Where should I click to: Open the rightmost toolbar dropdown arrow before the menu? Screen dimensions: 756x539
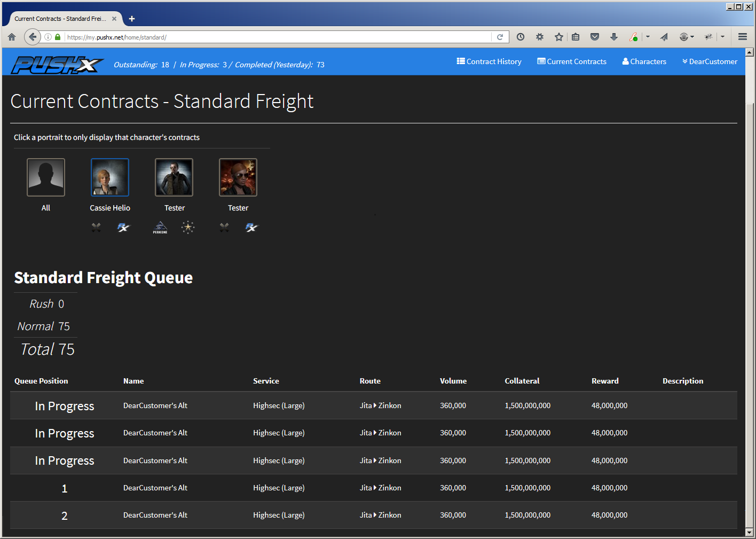pos(722,37)
